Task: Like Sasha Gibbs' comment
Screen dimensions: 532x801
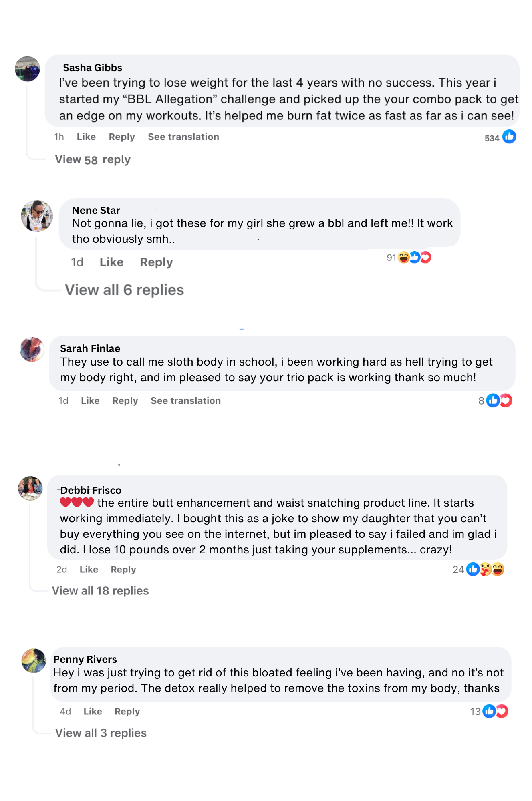Action: coord(86,137)
